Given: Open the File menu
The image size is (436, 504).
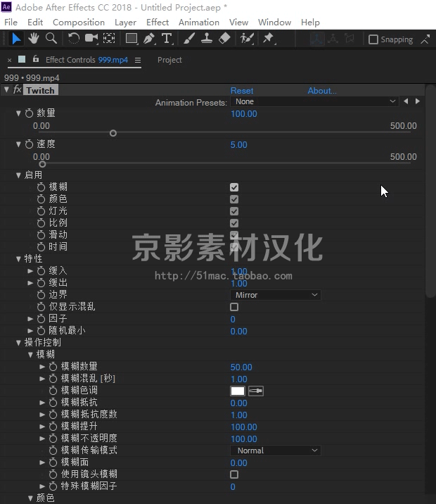Looking at the screenshot, I should 11,23.
